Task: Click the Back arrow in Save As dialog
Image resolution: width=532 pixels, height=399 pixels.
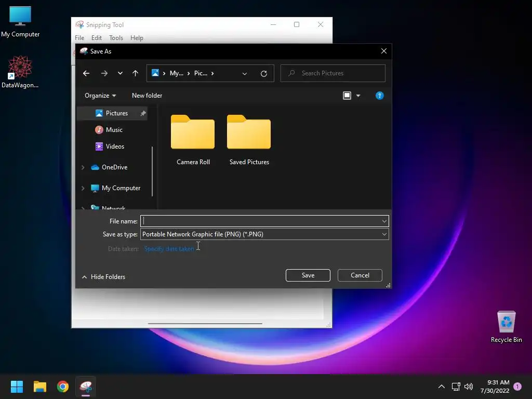Action: tap(86, 73)
